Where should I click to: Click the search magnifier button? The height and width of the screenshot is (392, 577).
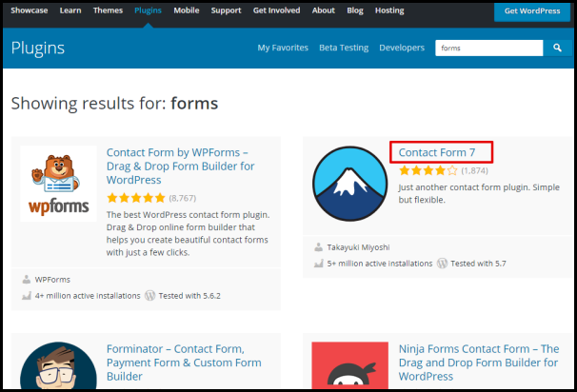(557, 48)
